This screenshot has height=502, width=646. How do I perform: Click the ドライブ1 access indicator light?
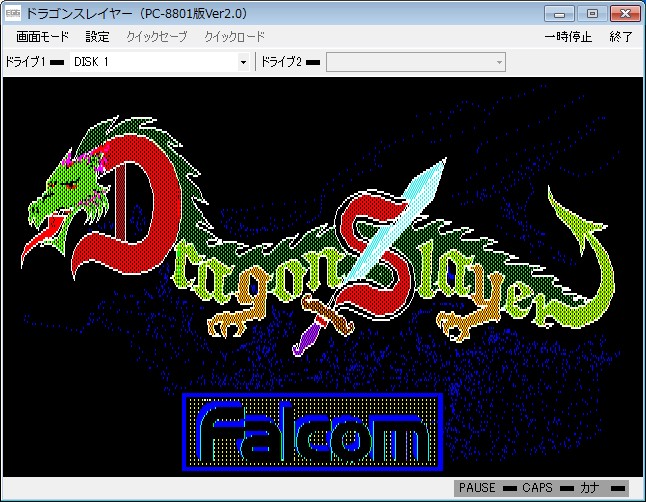pyautogui.click(x=57, y=63)
